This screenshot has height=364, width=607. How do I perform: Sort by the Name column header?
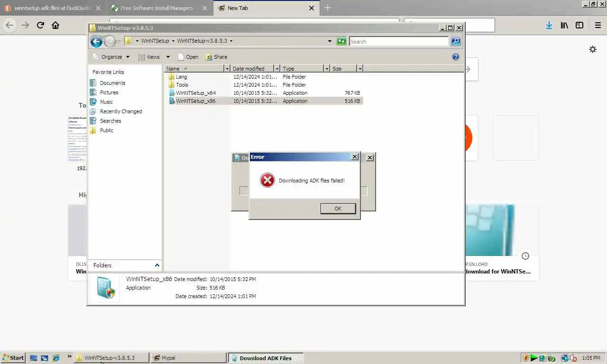[x=194, y=69]
